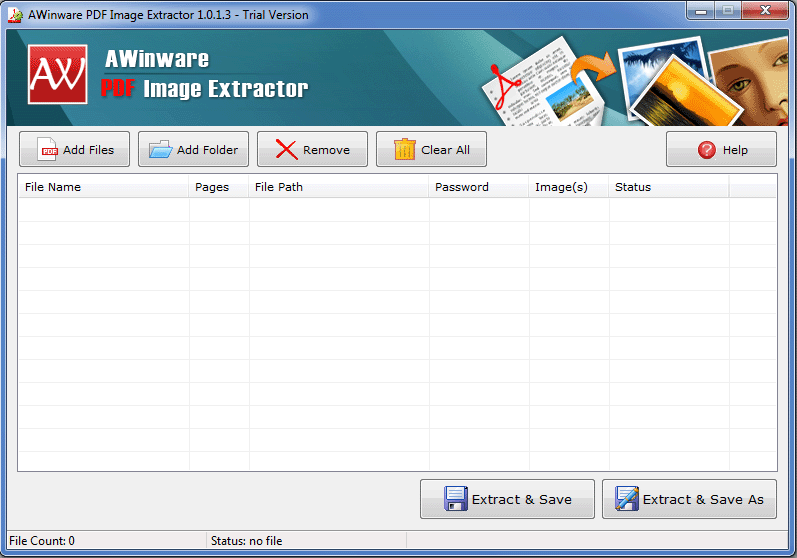The image size is (797, 558).
Task: Click the Image(s) column header
Action: [x=568, y=187]
